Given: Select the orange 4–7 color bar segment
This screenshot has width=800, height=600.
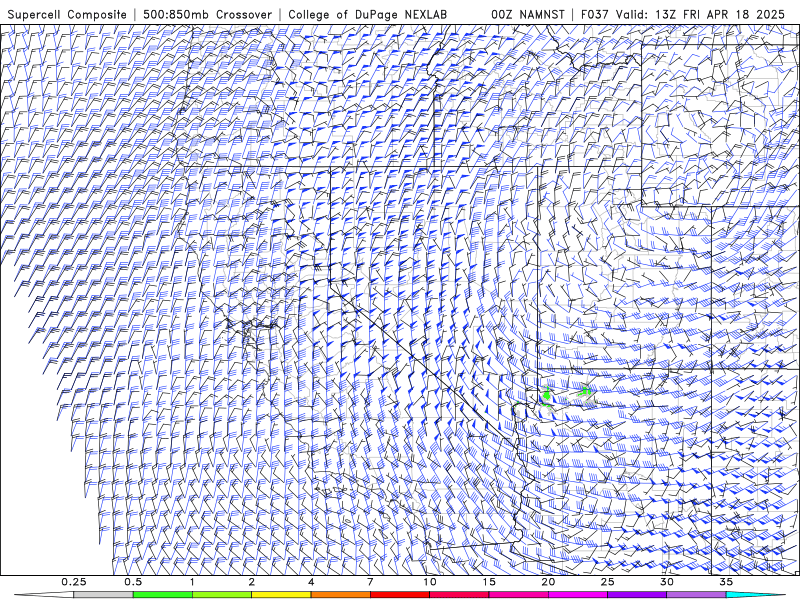Looking at the screenshot, I should [340, 595].
